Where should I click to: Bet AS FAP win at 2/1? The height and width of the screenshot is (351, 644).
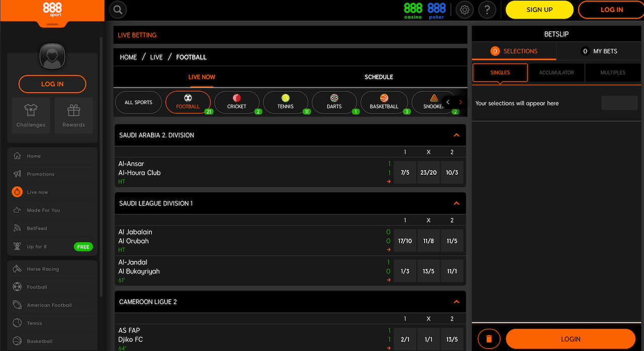pyautogui.click(x=405, y=339)
